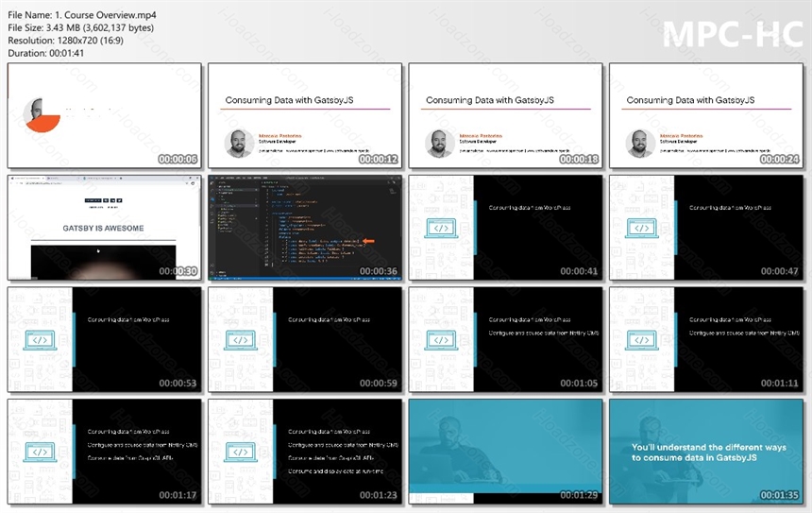Click the laptop code icon in the 00:00:47 thumbnail

(x=642, y=229)
